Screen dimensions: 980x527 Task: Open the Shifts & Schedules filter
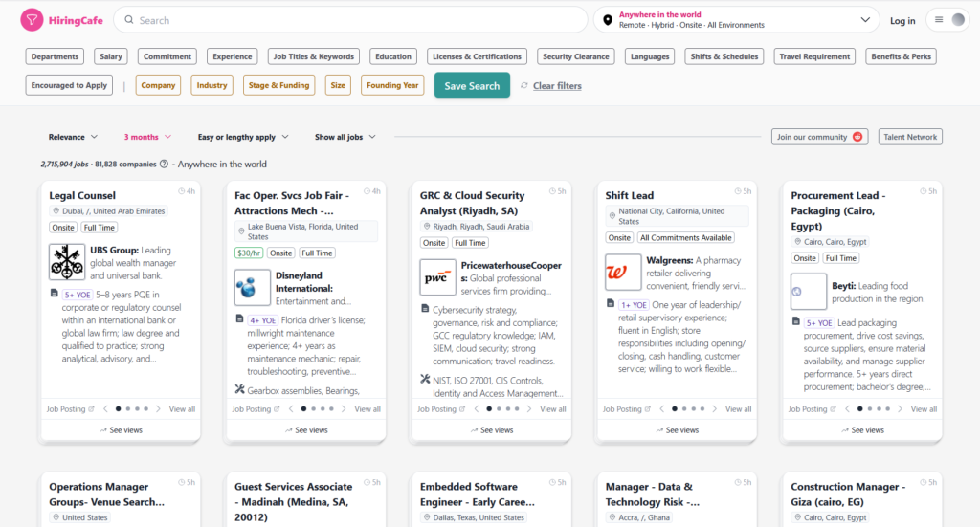(724, 56)
